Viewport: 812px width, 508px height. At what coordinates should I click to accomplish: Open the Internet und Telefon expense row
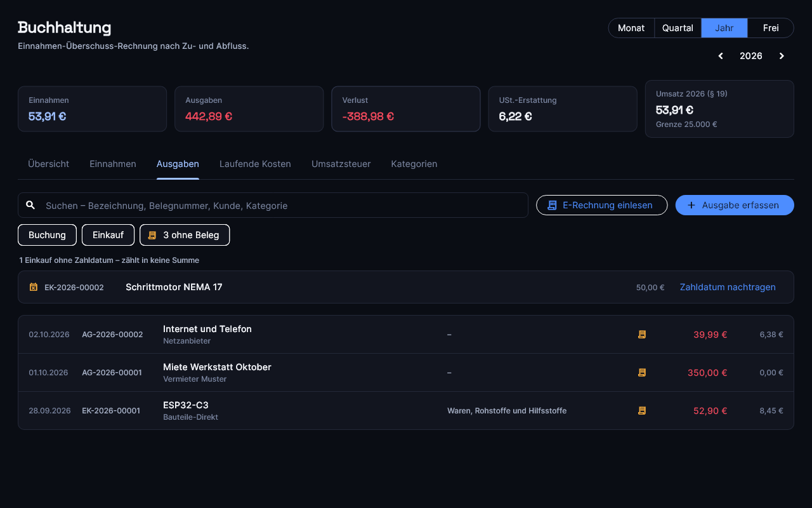[406, 335]
